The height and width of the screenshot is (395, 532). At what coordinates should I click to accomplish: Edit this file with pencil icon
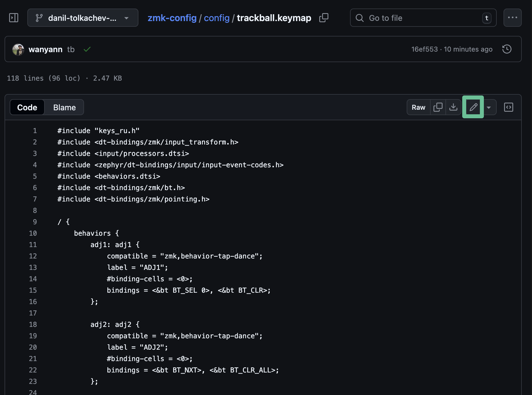click(473, 107)
